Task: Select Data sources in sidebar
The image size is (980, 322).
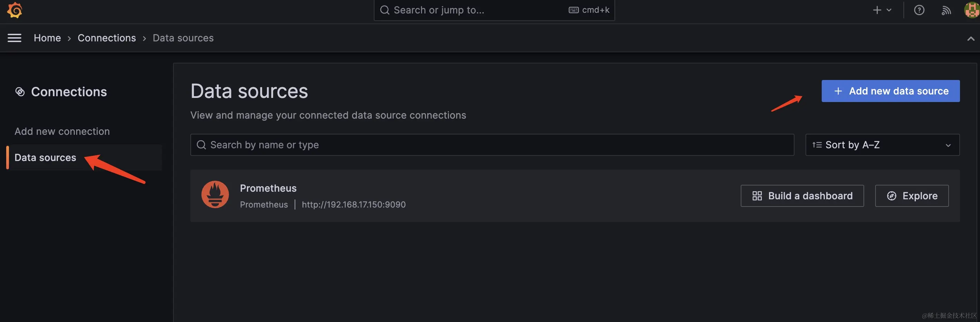Action: pos(45,158)
